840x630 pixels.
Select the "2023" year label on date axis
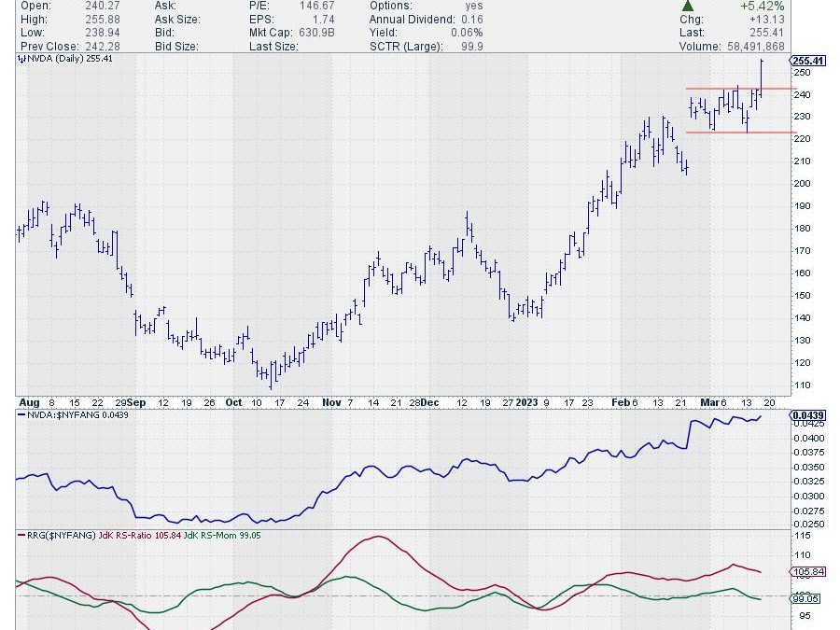pos(526,402)
